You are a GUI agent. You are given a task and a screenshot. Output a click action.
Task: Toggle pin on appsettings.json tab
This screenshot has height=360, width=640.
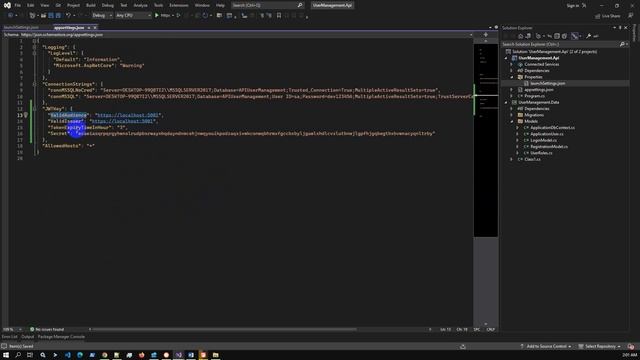pyautogui.click(x=89, y=28)
